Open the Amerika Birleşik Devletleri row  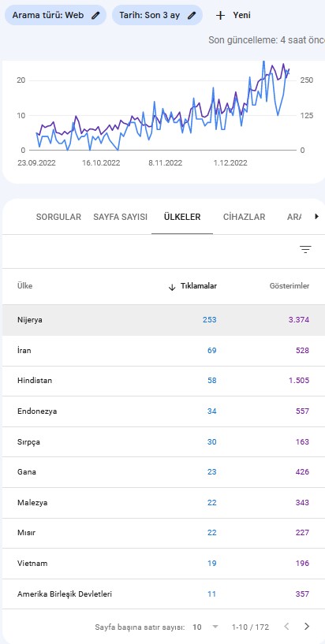pos(163,594)
